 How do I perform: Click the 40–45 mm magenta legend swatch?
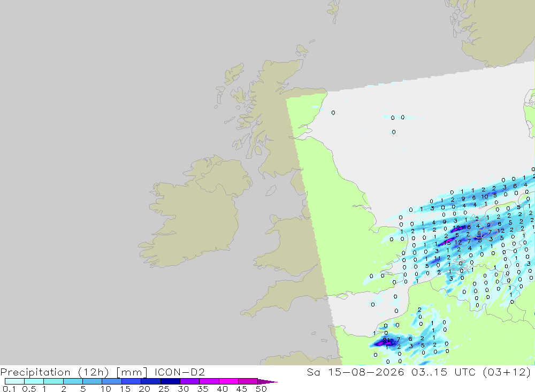point(228,381)
